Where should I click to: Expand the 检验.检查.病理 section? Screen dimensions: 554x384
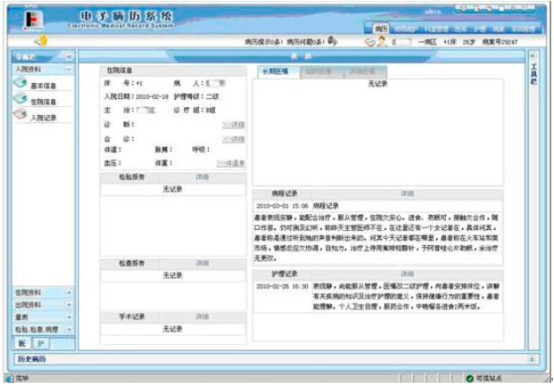coord(69,329)
